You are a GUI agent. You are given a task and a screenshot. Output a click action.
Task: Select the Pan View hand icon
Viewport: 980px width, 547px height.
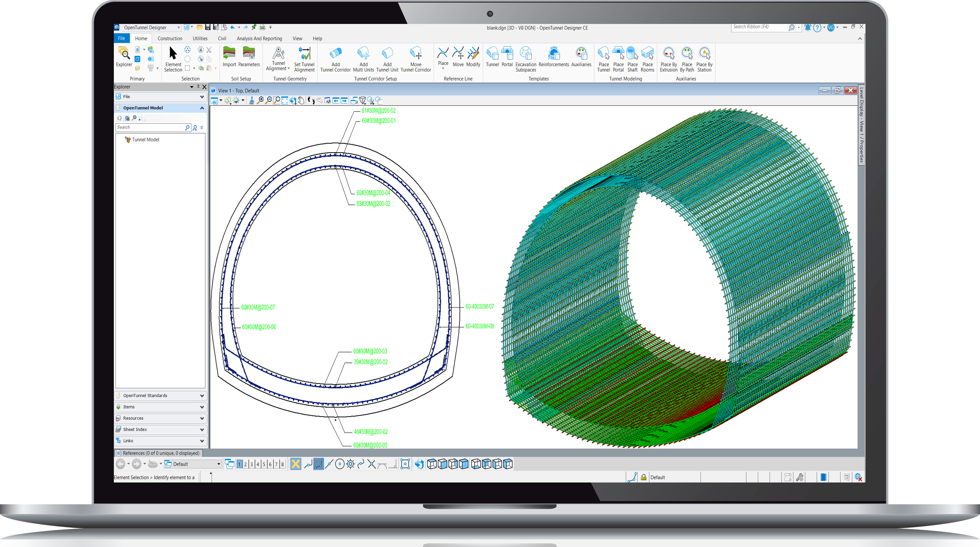pyautogui.click(x=301, y=100)
